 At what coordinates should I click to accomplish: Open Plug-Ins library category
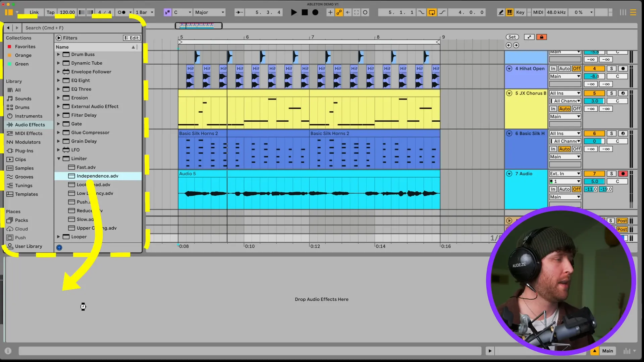click(24, 151)
